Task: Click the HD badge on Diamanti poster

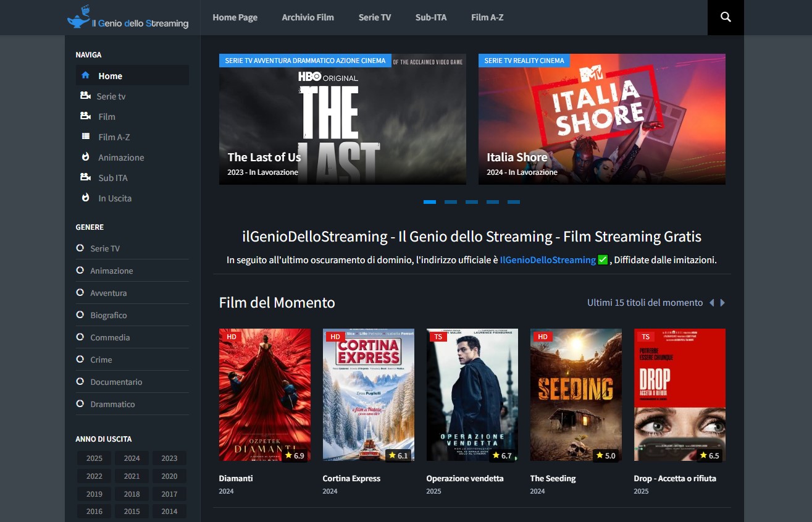Action: pos(232,337)
